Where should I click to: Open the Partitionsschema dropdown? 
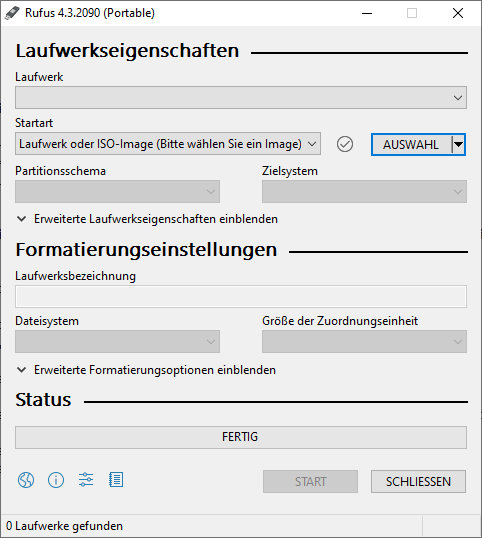click(117, 191)
